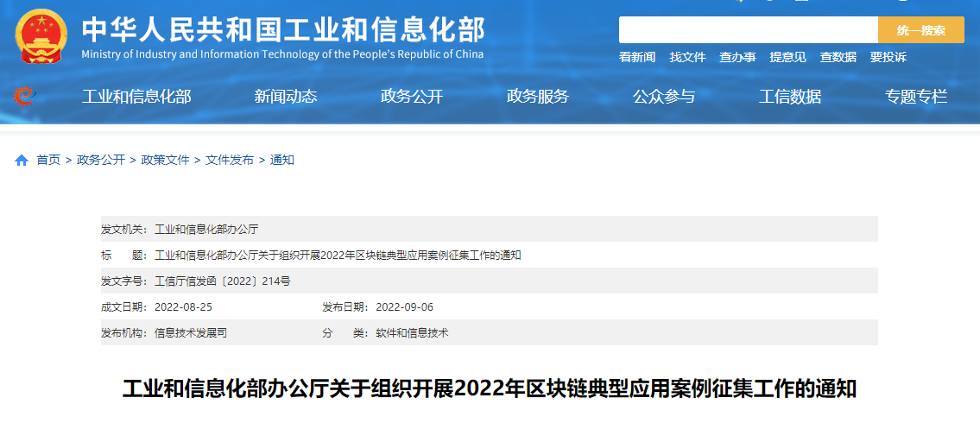Open the 看新闻 quick link
Viewport: 980px width, 442px height.
pyautogui.click(x=637, y=57)
